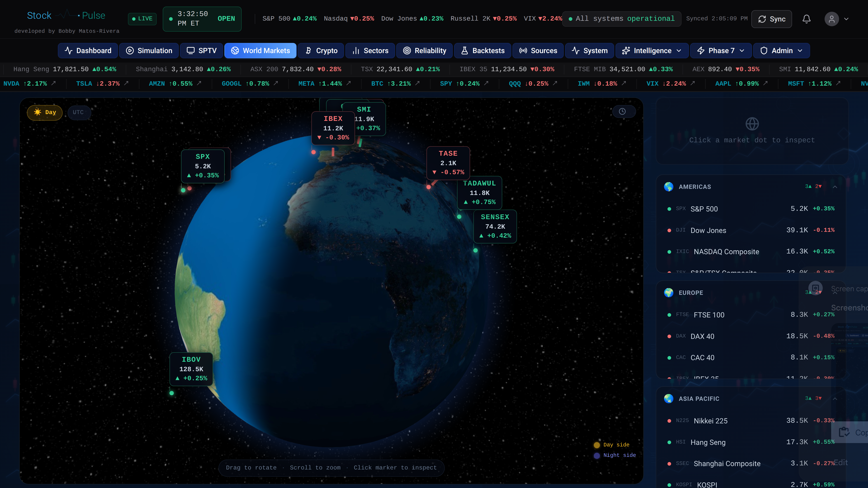Image resolution: width=868 pixels, height=488 pixels.
Task: Click the Americas globe emoji icon
Action: (669, 187)
